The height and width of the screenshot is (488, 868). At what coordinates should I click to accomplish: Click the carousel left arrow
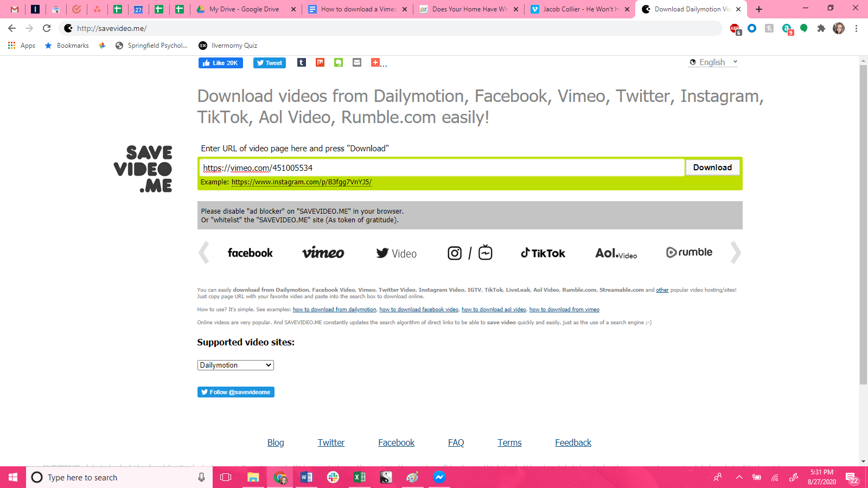(204, 252)
